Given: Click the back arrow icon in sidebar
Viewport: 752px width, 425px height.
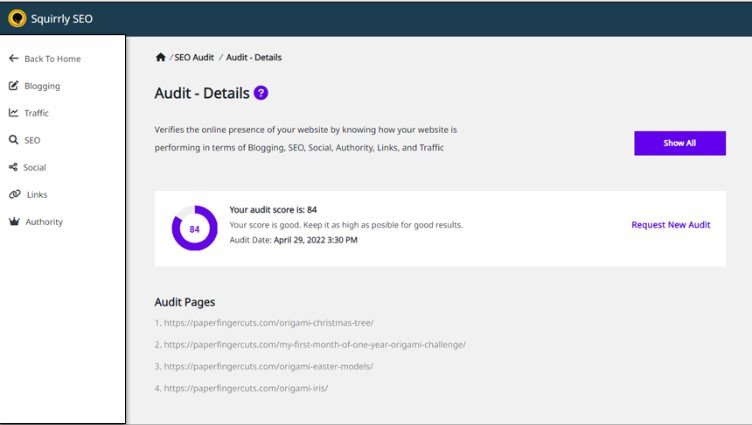Looking at the screenshot, I should [13, 59].
